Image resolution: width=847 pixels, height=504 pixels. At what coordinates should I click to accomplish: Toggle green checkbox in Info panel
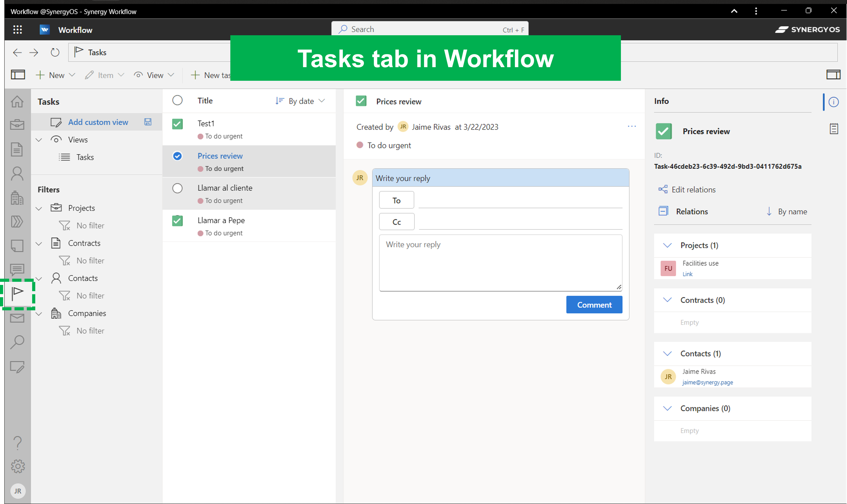[x=664, y=131]
